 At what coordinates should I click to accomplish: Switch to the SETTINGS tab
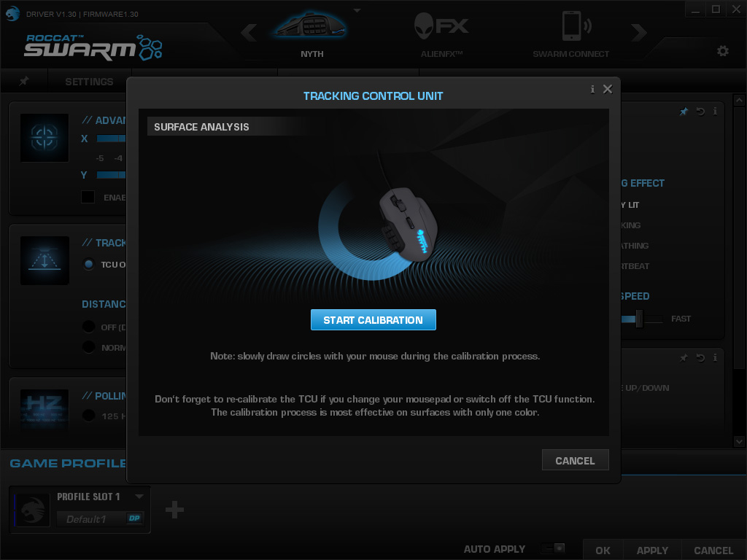coord(89,82)
